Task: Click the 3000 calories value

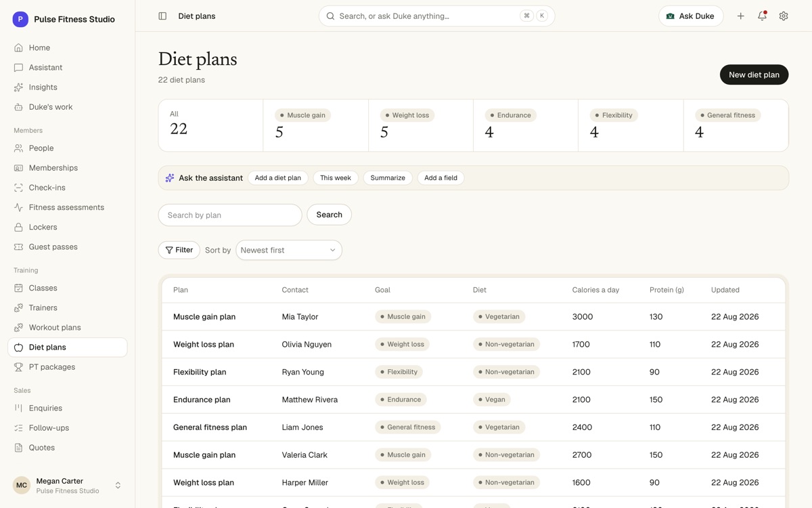Action: click(x=583, y=317)
